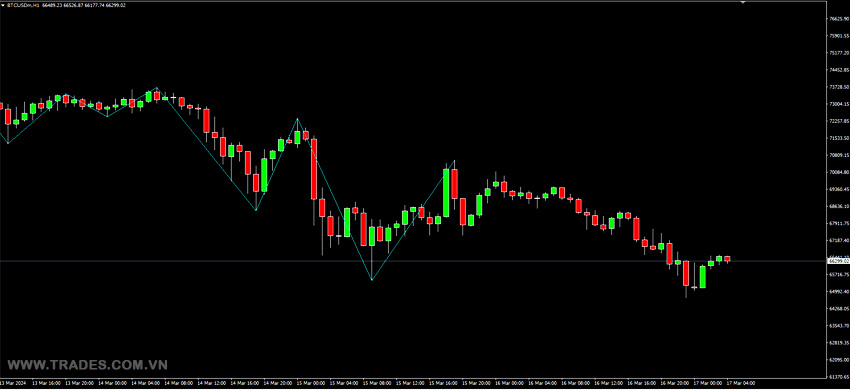Click the WWW.TRADES.COM.VN watermark text

(x=87, y=365)
